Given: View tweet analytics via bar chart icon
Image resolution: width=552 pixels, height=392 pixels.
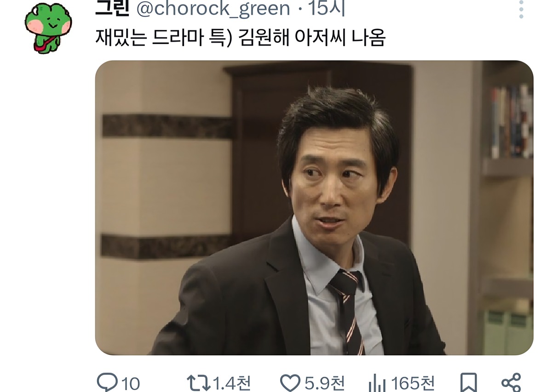Looking at the screenshot, I should [377, 382].
